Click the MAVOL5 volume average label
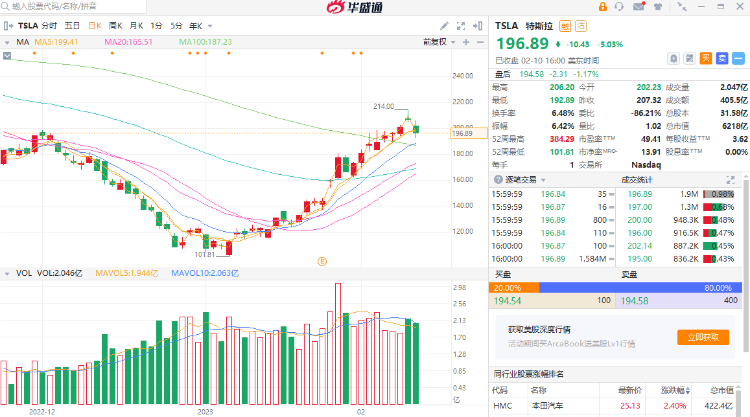 point(126,273)
